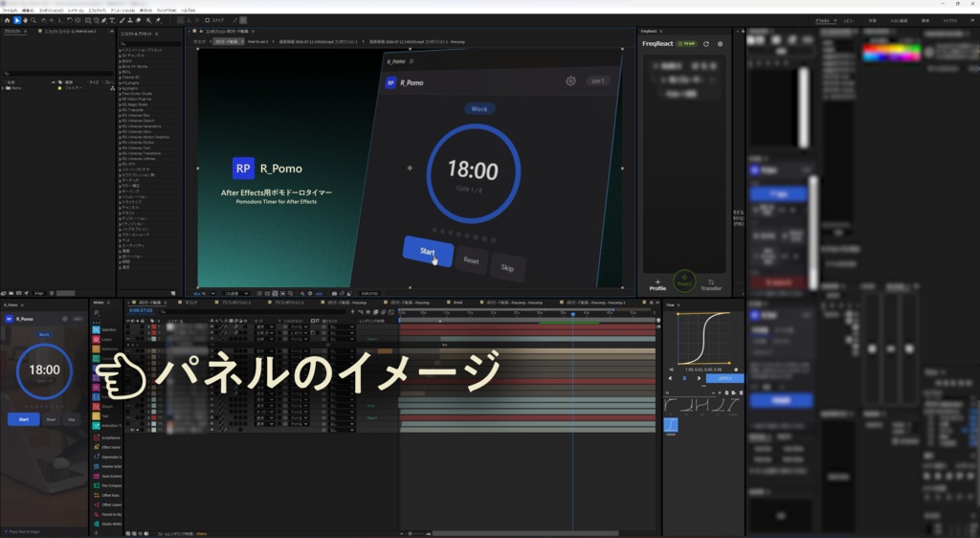The image size is (980, 538).
Task: Click the Save Screenshot tool icon
Action: (x=97, y=476)
